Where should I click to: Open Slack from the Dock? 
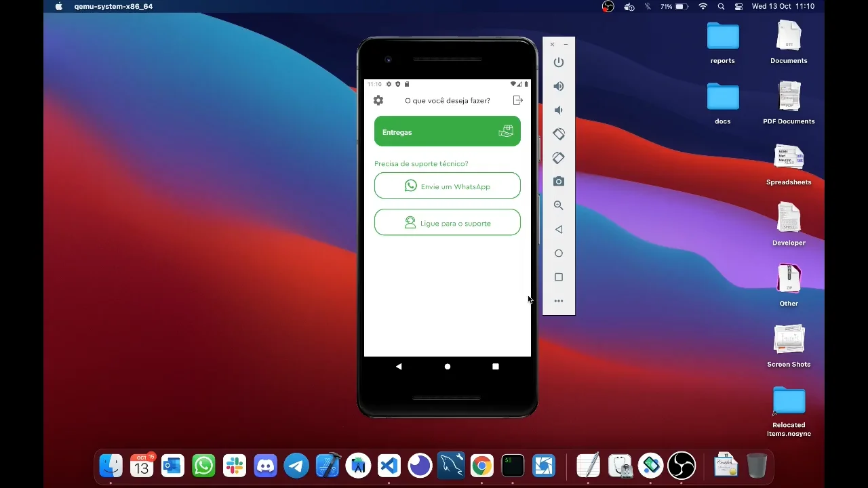(x=235, y=466)
